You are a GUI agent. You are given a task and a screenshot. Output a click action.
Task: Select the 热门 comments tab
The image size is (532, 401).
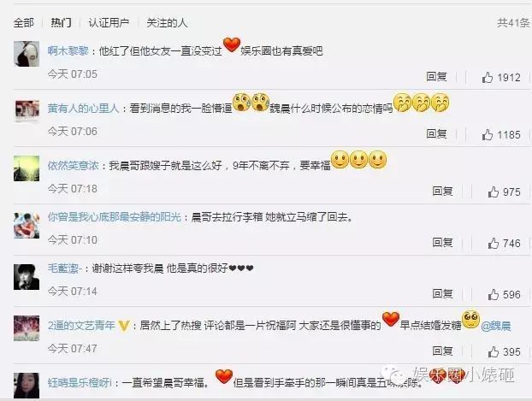(61, 23)
